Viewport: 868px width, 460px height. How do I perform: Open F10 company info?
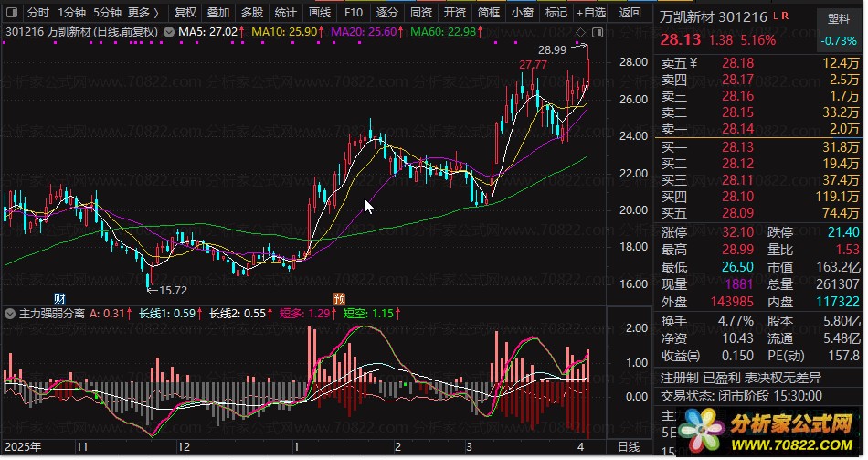(354, 12)
